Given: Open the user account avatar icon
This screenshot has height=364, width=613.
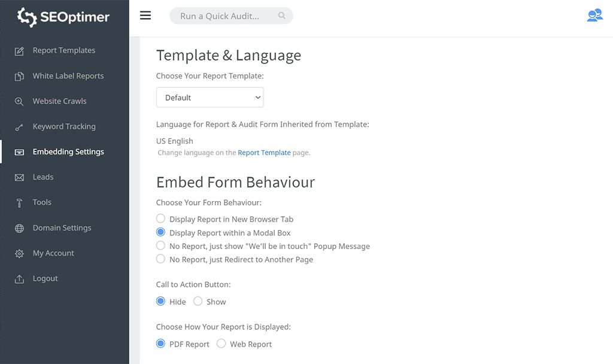Looking at the screenshot, I should [594, 16].
